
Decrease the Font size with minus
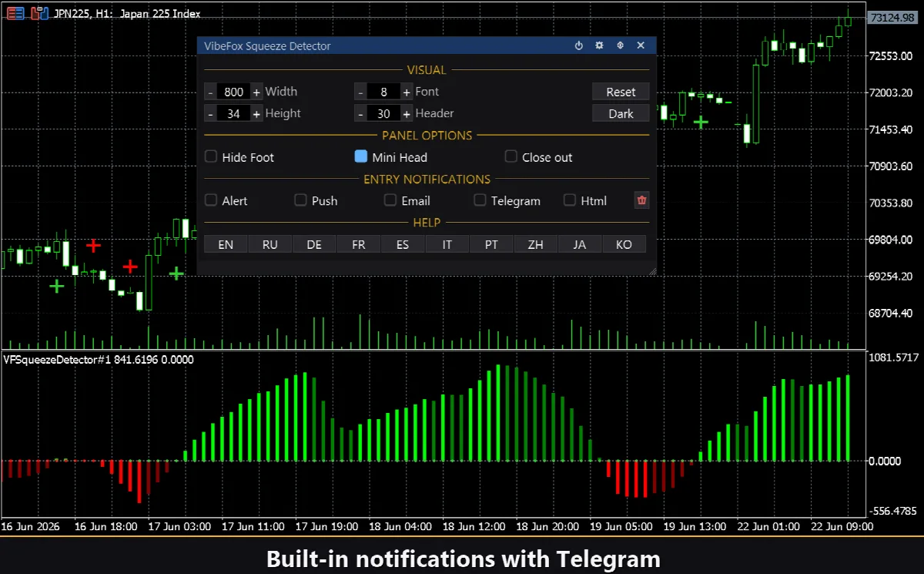point(360,92)
